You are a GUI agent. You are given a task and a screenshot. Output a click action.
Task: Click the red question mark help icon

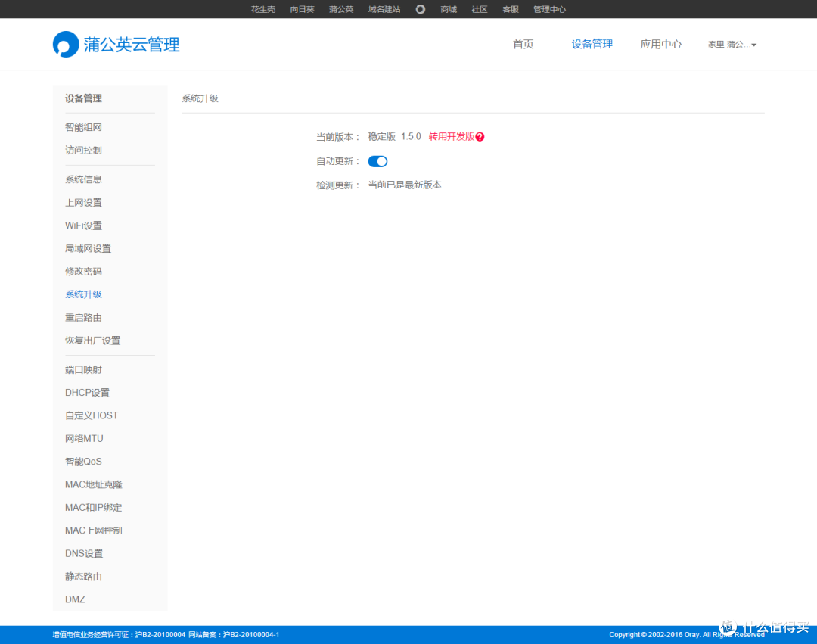tap(480, 136)
